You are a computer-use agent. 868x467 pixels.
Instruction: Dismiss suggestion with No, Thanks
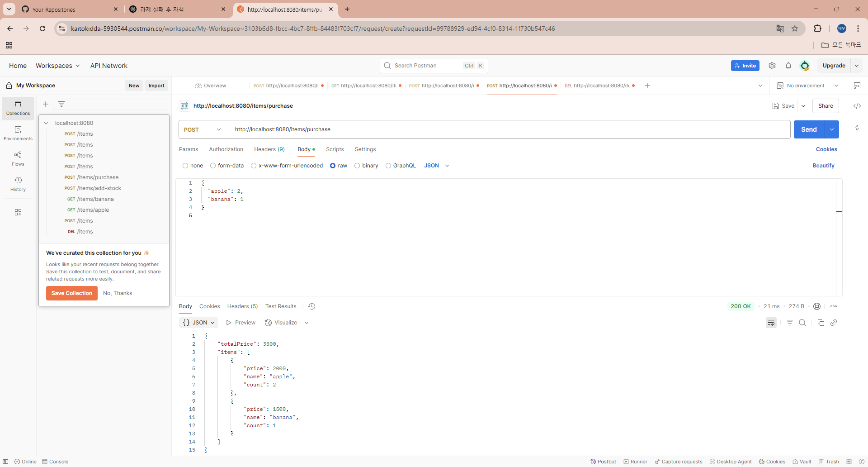[x=118, y=293]
